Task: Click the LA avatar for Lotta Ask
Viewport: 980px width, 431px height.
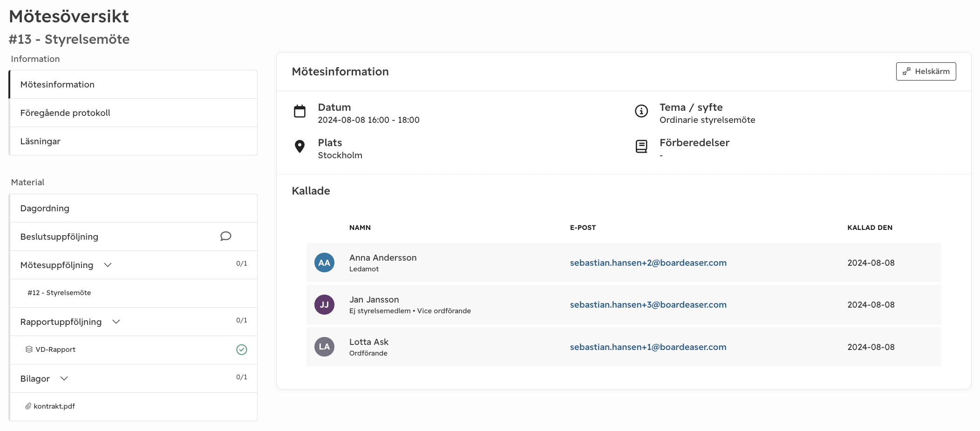Action: (324, 347)
